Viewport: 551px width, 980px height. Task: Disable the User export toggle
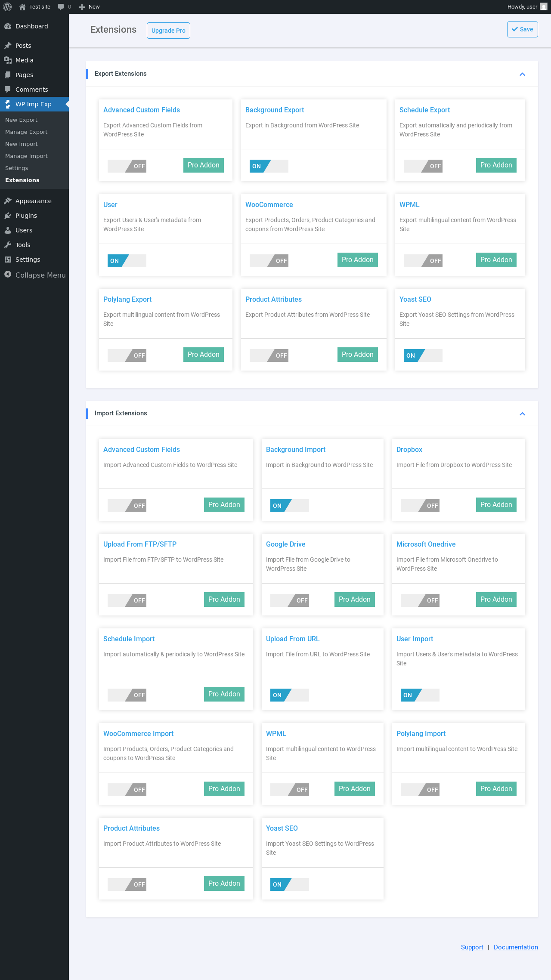pos(127,261)
